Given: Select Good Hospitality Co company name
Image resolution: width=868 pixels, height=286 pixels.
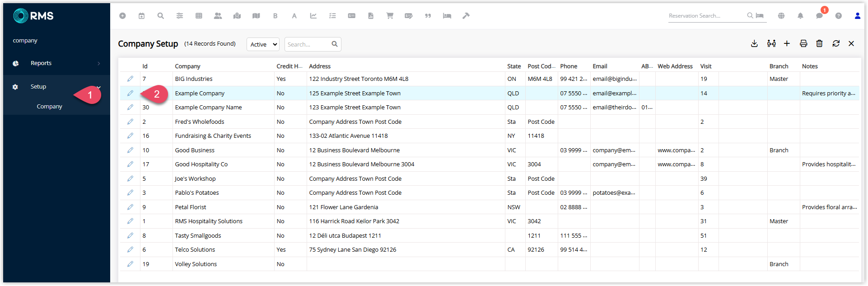Looking at the screenshot, I should tap(201, 164).
